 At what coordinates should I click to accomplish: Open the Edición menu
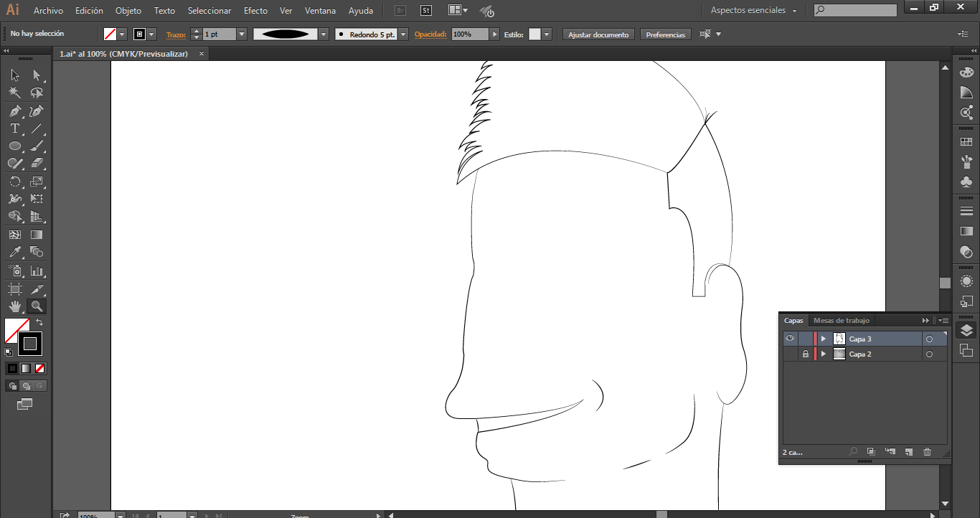point(89,11)
